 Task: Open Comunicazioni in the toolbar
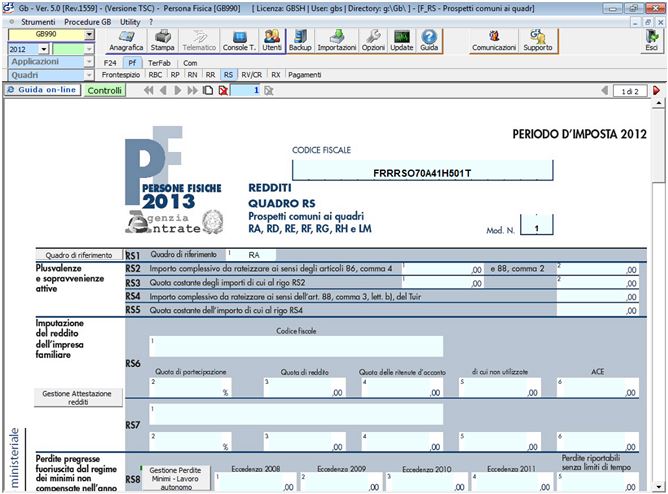click(x=494, y=41)
